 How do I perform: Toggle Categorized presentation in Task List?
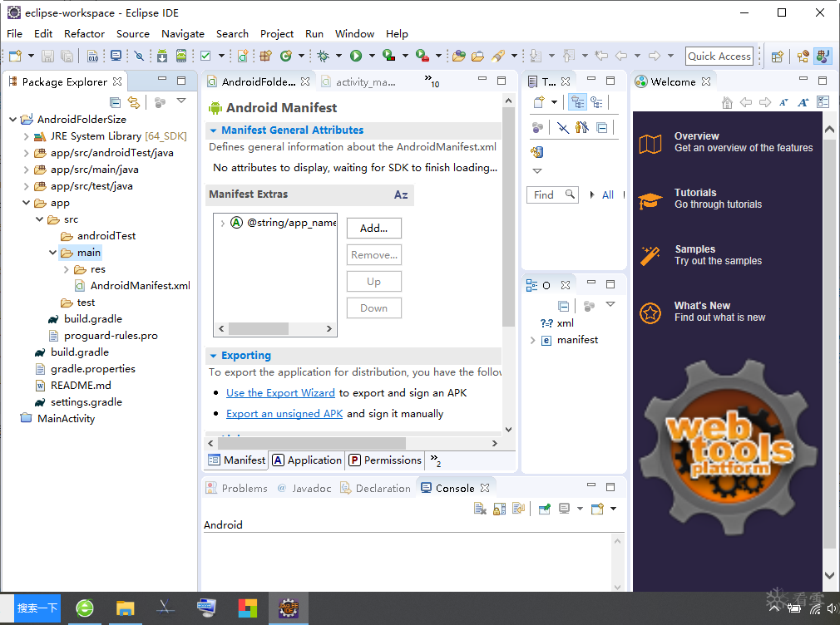click(577, 101)
